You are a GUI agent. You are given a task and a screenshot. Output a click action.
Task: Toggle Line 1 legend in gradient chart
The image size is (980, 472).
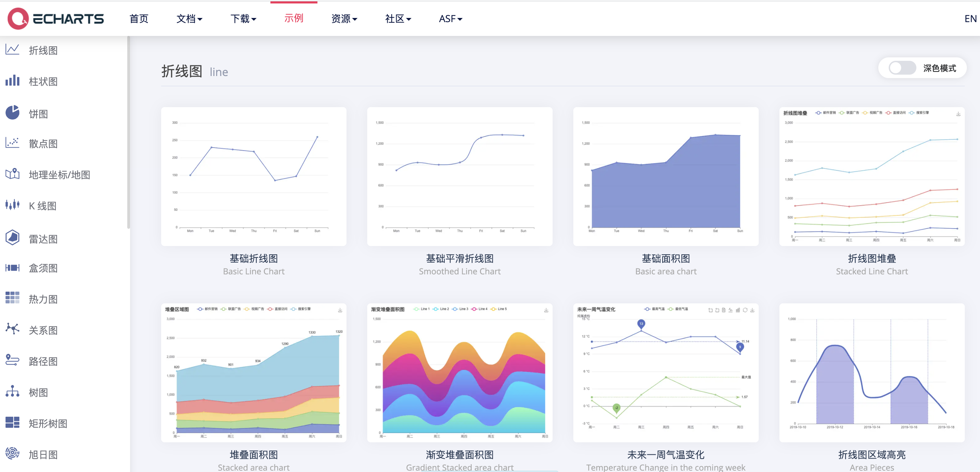(422, 309)
